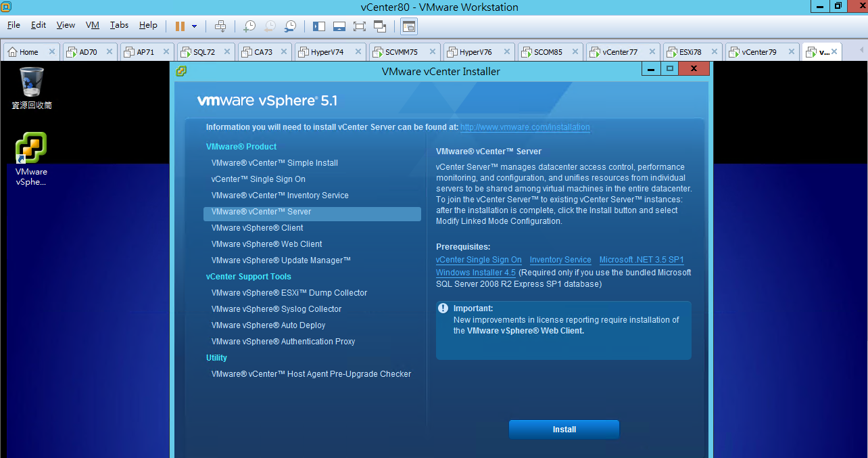Open the File menu
This screenshot has height=458, width=868.
pyautogui.click(x=14, y=25)
